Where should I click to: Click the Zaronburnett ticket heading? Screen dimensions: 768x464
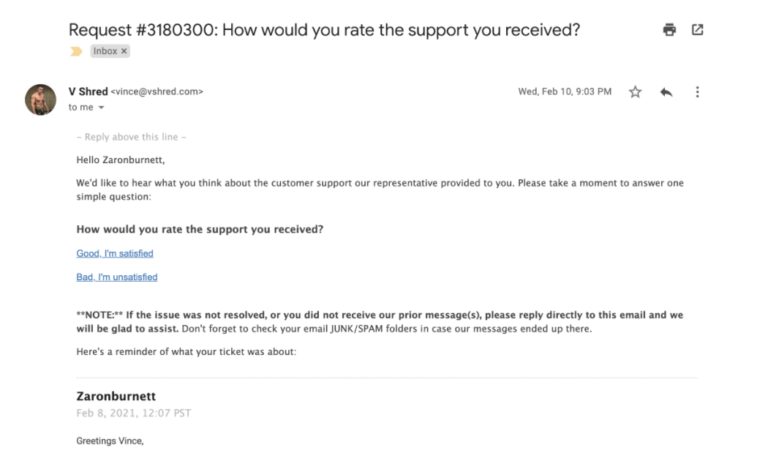[116, 396]
